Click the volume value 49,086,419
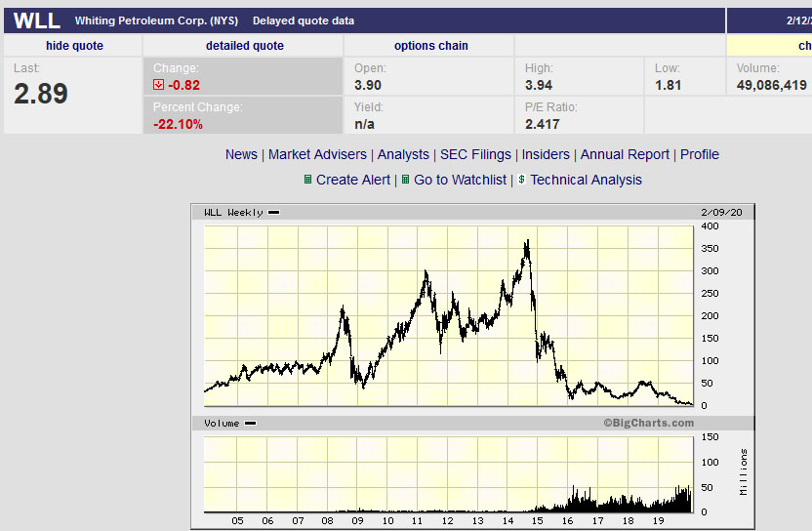Viewport: 812px width, 531px height. [x=772, y=85]
